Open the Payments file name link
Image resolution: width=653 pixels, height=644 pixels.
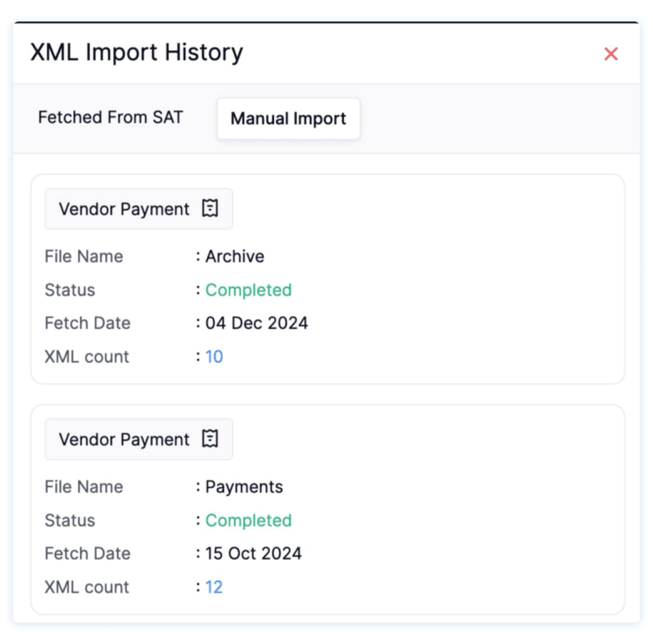click(x=244, y=487)
